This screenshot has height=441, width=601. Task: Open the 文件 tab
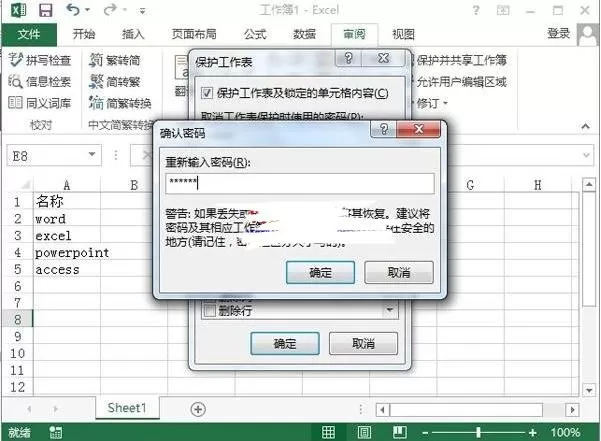[29, 34]
